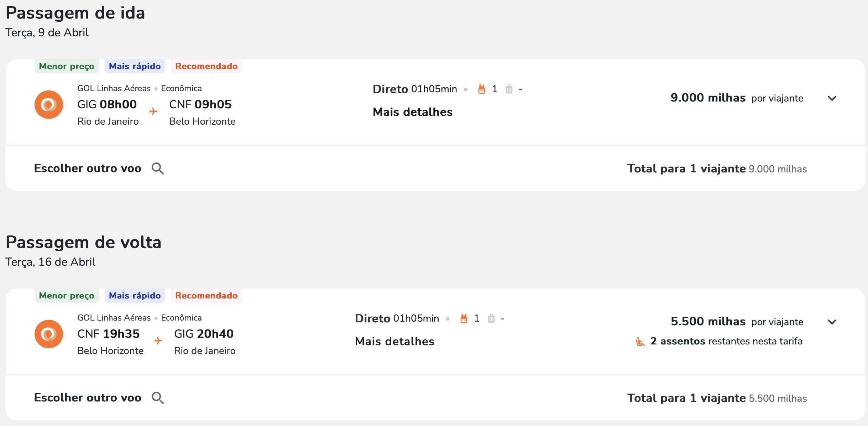Expand the 5.500 milhas return flight chevron
The width and height of the screenshot is (868, 426).
pyautogui.click(x=832, y=322)
